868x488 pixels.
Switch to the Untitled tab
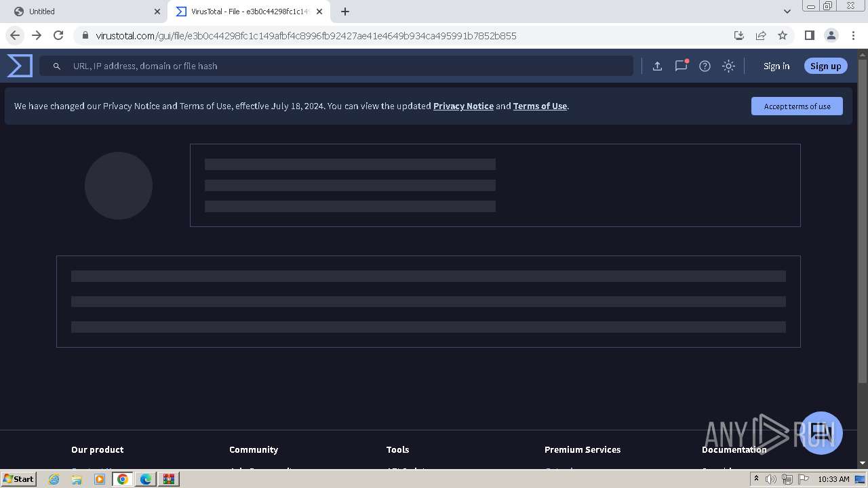[85, 12]
